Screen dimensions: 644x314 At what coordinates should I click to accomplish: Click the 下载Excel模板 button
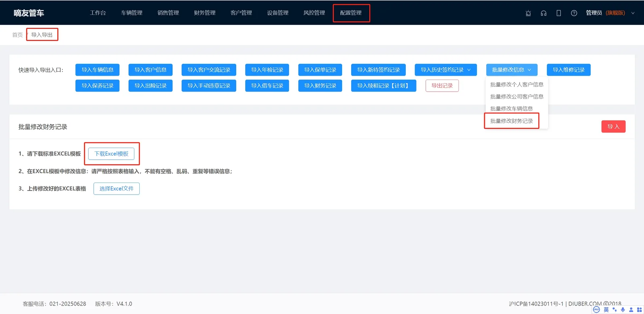(x=111, y=154)
